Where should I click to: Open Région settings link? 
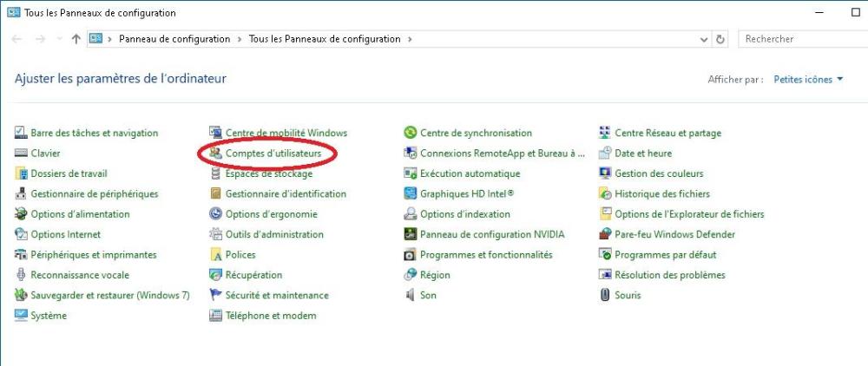click(435, 275)
